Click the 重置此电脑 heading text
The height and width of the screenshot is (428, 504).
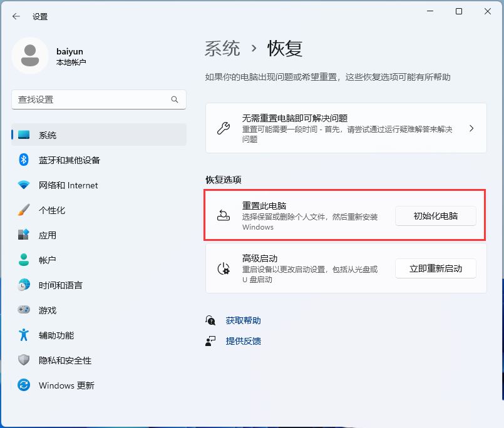click(264, 206)
